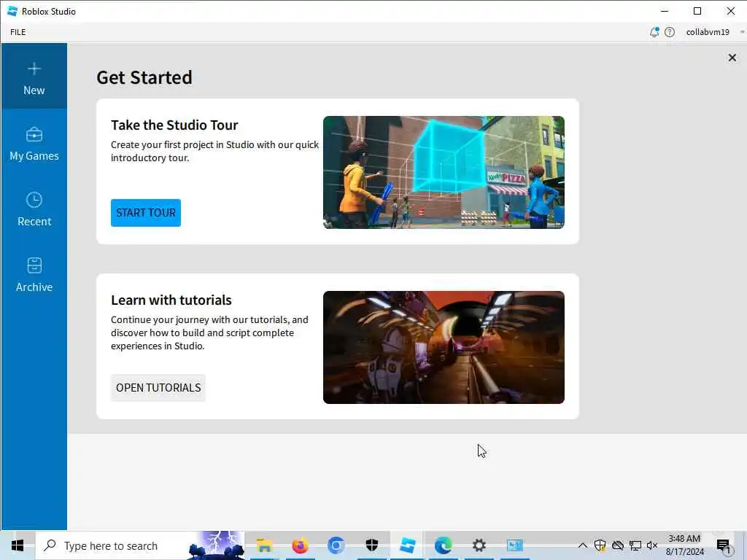Select Roblox Studio icon on taskbar
Viewport: 747px width, 560px height.
click(407, 545)
